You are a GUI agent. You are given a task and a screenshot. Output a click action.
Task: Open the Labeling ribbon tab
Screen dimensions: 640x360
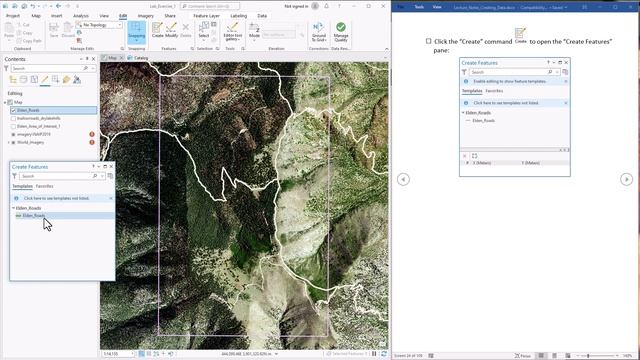click(x=238, y=16)
